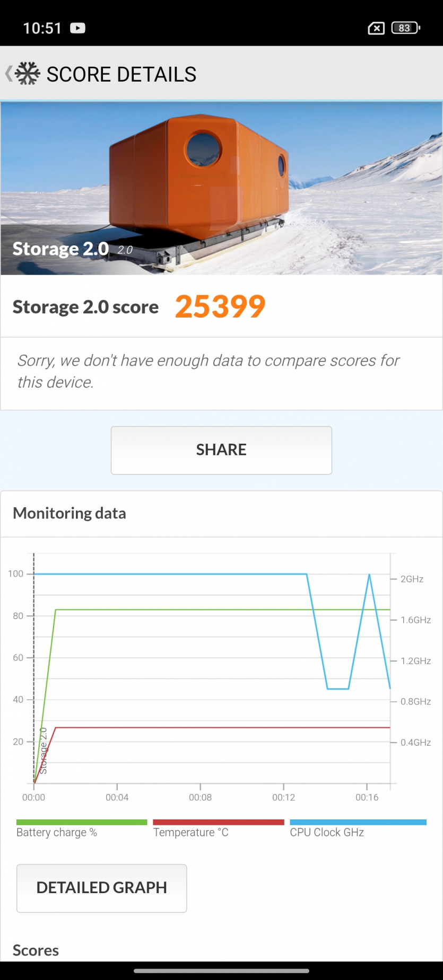
Task: Tap the back arrow chevron
Action: 8,74
